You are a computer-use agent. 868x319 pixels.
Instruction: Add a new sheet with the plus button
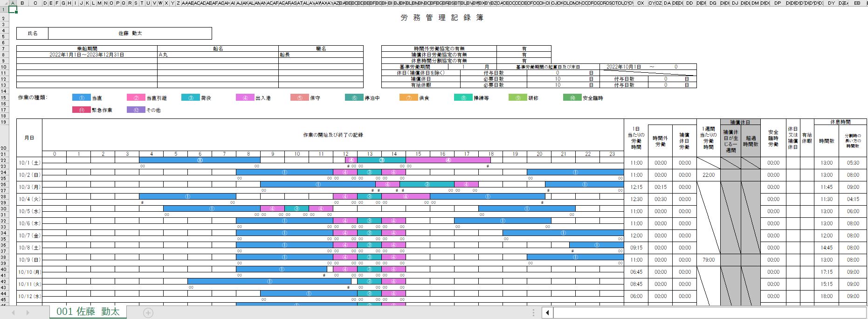148,313
